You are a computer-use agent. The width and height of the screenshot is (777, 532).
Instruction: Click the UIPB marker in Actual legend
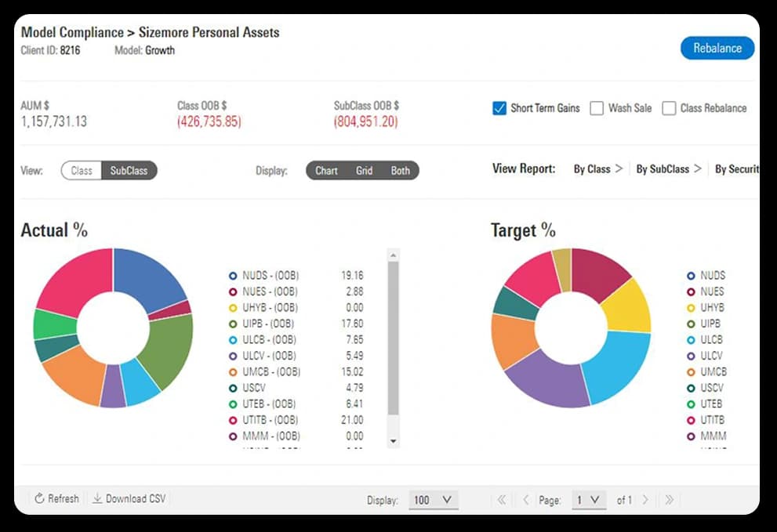pos(233,324)
